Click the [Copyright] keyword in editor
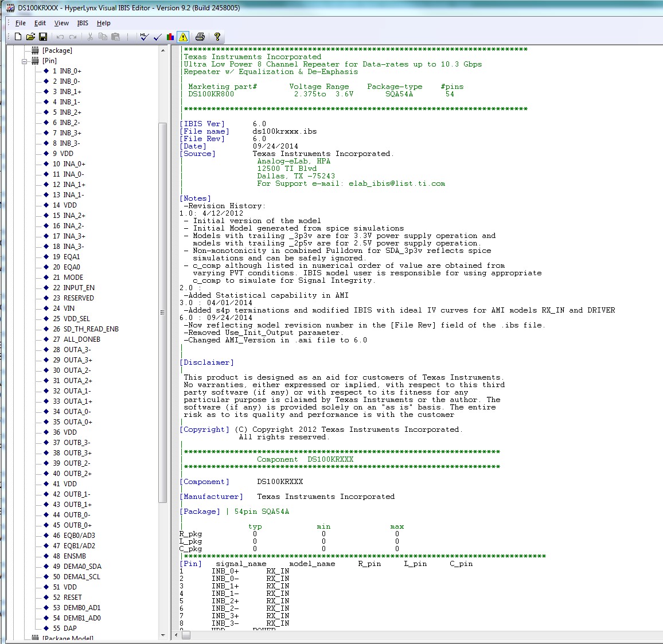The width and height of the screenshot is (663, 644). pos(205,430)
